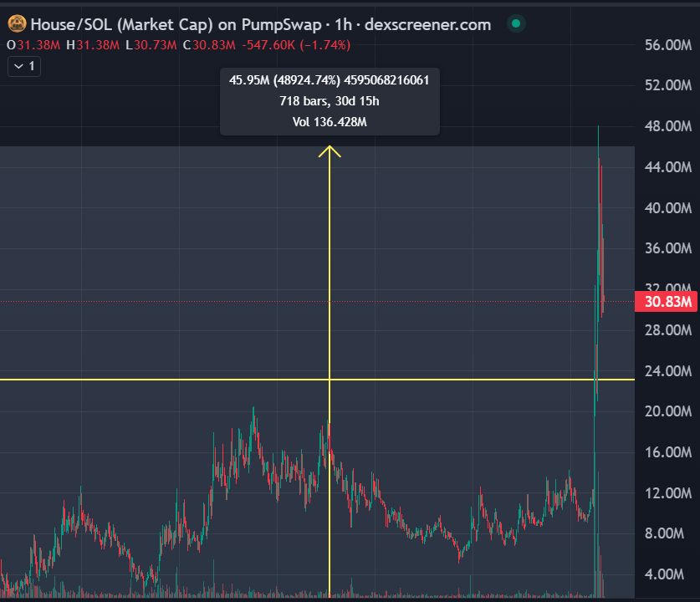Image resolution: width=700 pixels, height=602 pixels.
Task: Click the 44.00M price axis label
Action: 668,167
